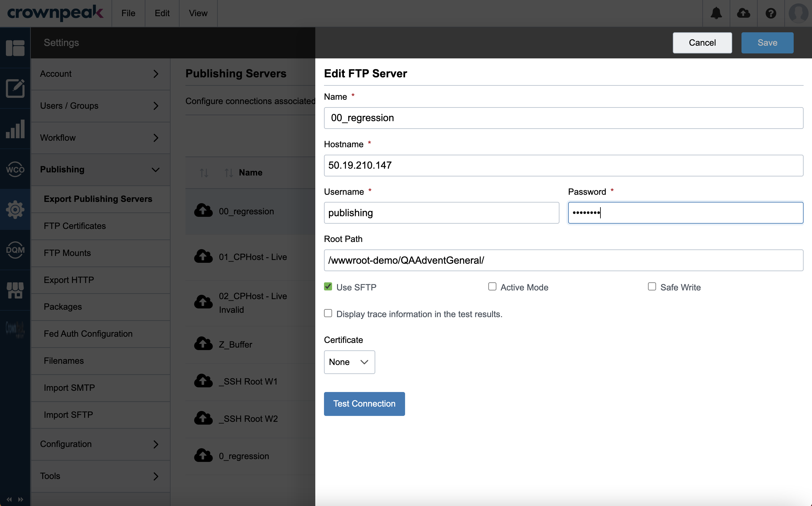Expand the Workflow section

[x=100, y=138]
